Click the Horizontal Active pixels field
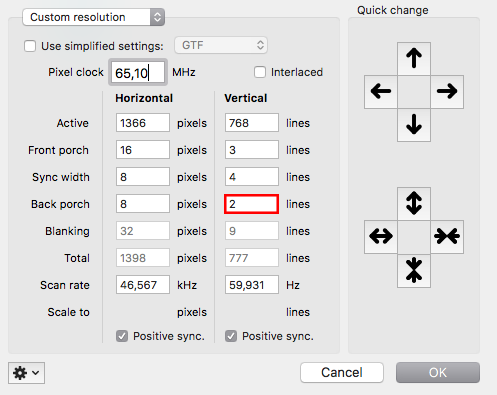497x395 pixels. click(143, 123)
